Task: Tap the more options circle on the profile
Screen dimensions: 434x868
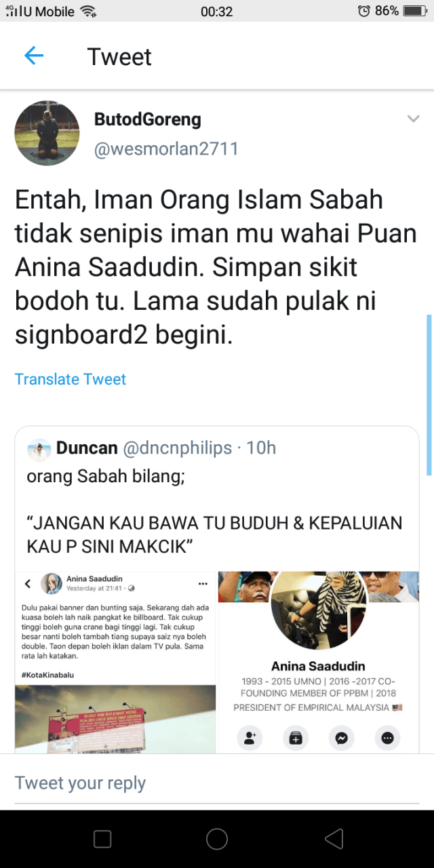Action: tap(388, 738)
